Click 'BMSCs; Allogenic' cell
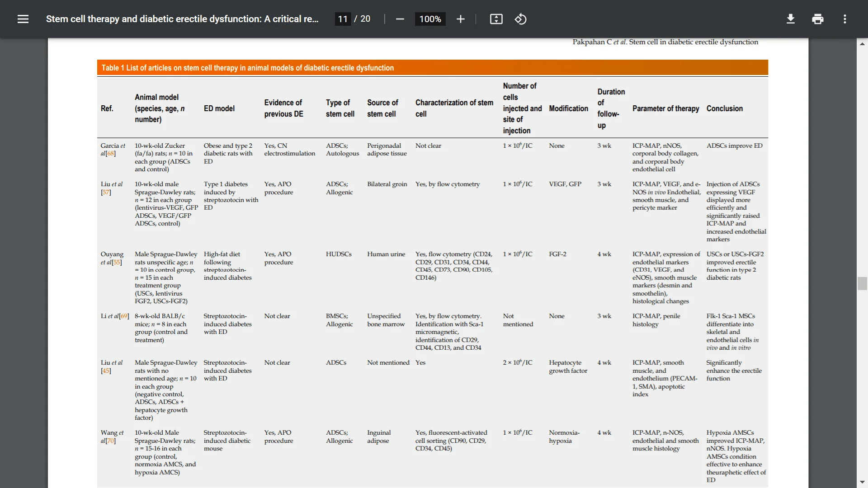 pos(339,320)
